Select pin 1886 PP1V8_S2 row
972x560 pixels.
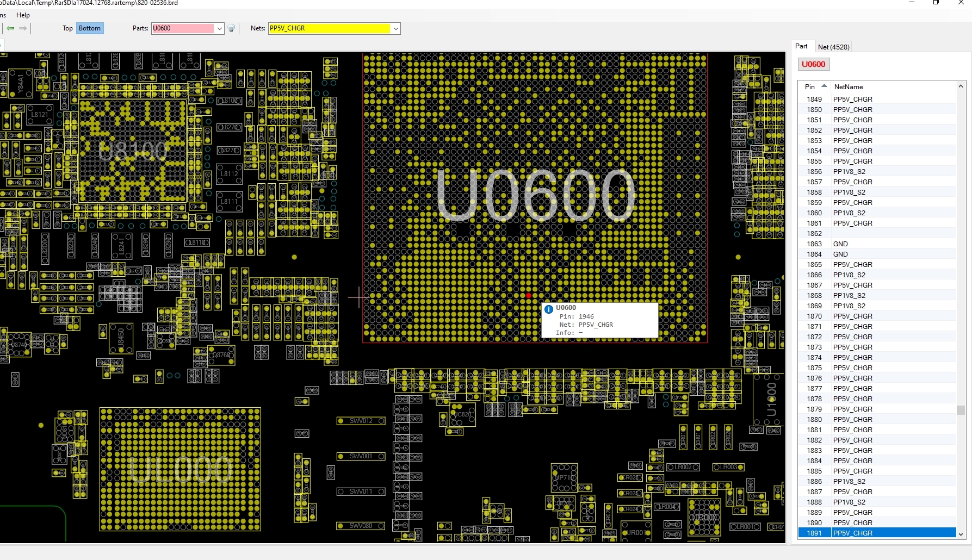[x=877, y=481]
